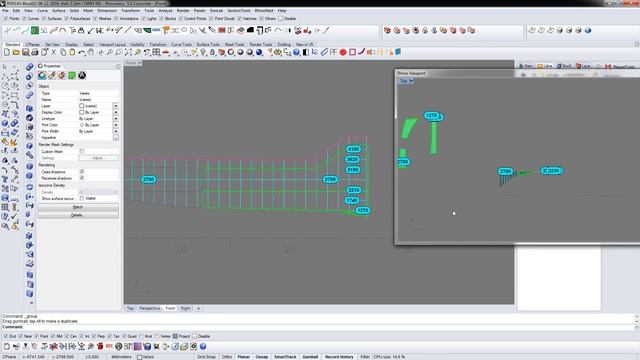Click the padlock Lock objects icon

pos(212,52)
